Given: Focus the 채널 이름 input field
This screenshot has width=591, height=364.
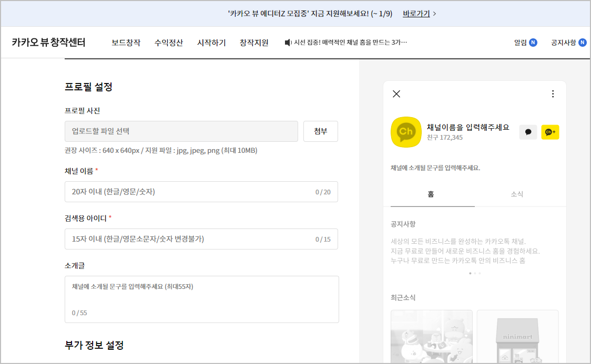Looking at the screenshot, I should (201, 192).
